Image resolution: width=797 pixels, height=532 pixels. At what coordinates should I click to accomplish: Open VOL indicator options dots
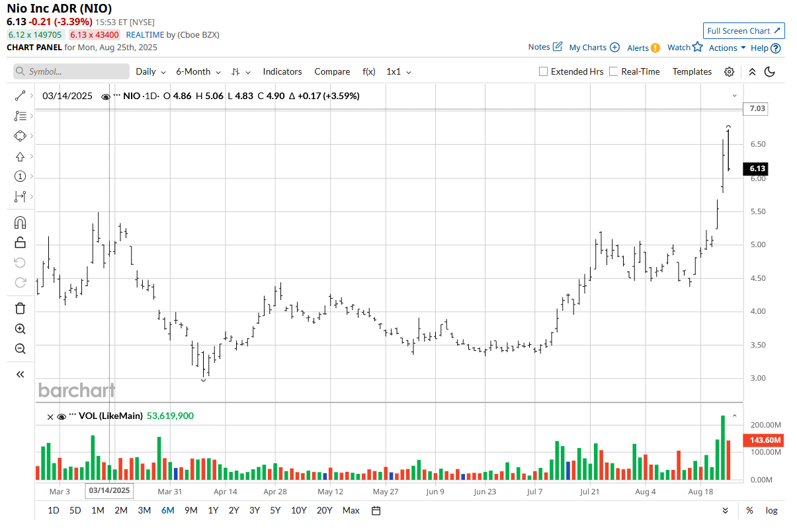72,416
